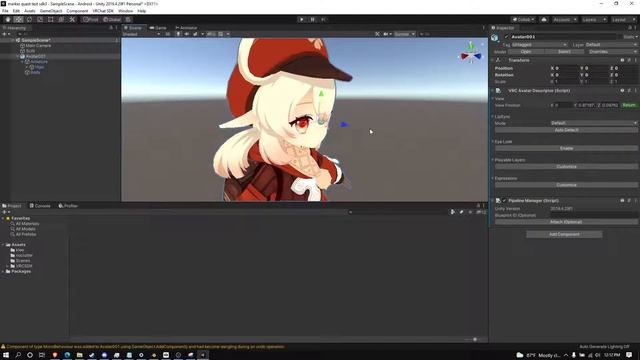Open the VRChat SDK menu
This screenshot has width=640, height=360.
pos(103,11)
